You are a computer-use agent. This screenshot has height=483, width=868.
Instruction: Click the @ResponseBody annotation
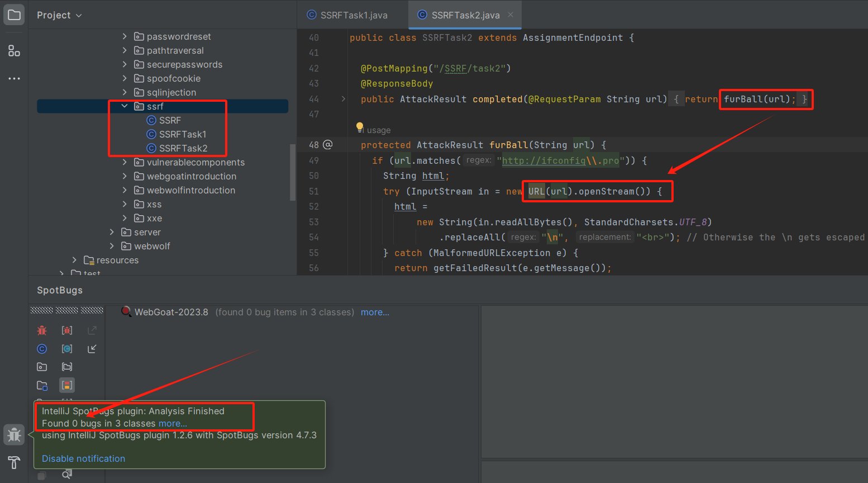click(397, 83)
